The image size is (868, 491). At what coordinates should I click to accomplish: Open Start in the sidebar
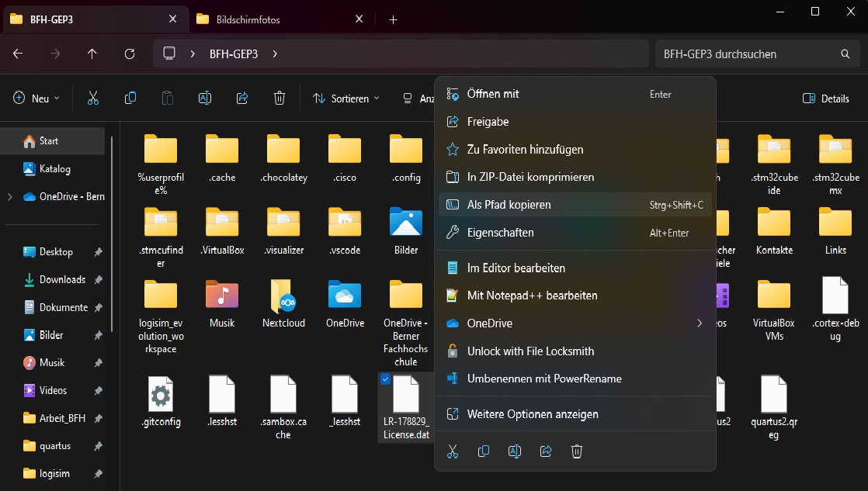(x=53, y=141)
